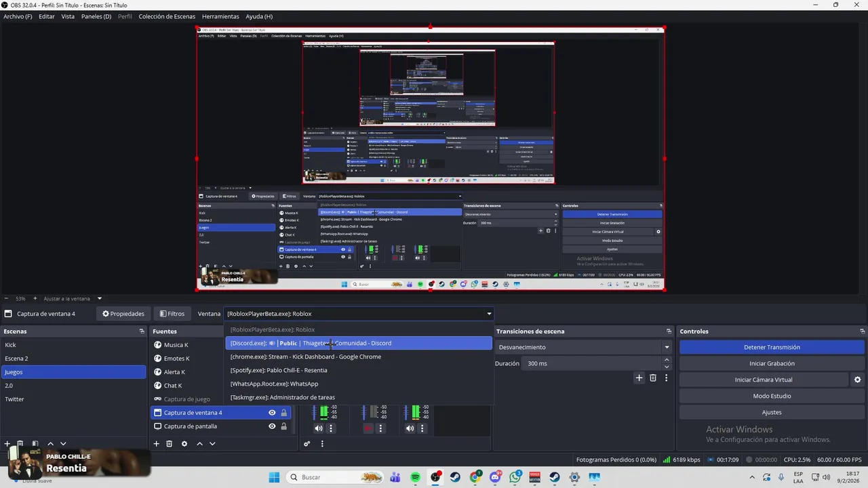Mute the first audio mixer channel speaker
Viewport: 868px width, 488px height.
pyautogui.click(x=318, y=428)
